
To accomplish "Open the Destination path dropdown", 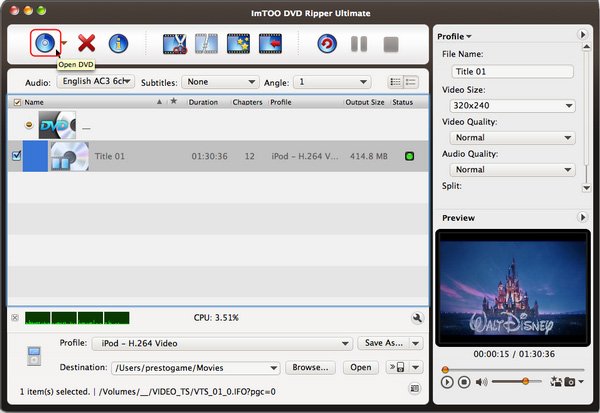I will (196, 368).
